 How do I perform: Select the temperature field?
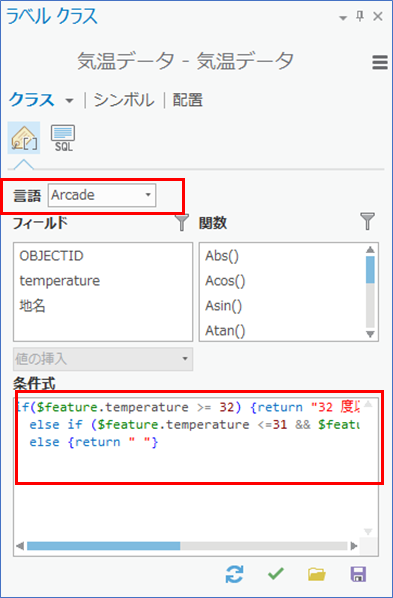[60, 281]
